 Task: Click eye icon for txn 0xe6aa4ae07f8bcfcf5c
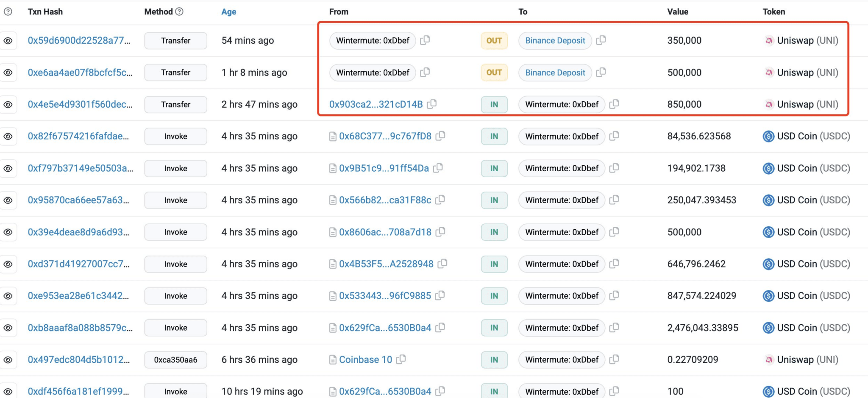[8, 72]
